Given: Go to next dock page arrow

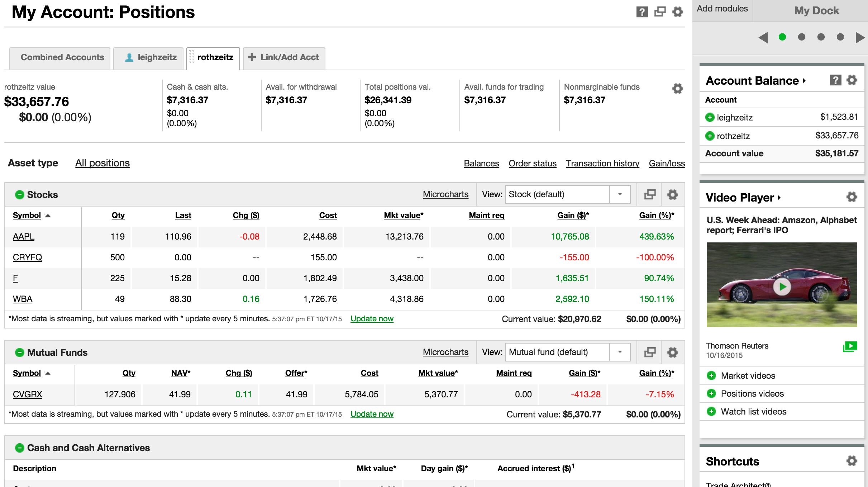Looking at the screenshot, I should click(x=859, y=37).
